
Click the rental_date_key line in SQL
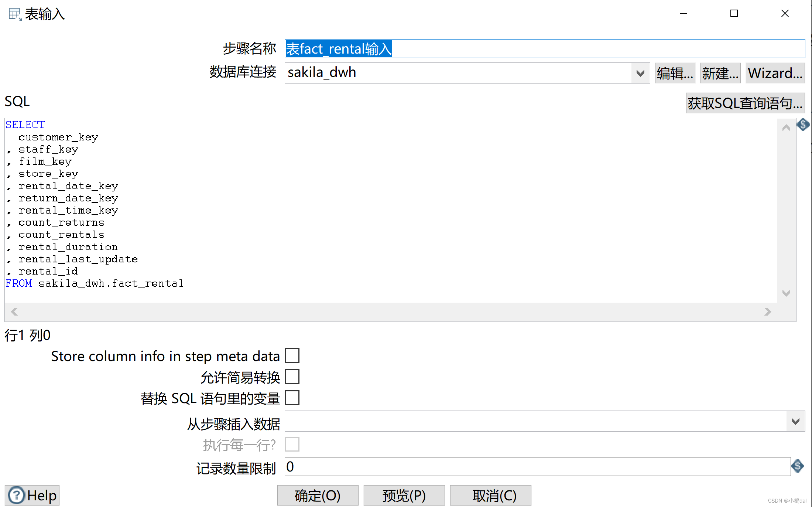coord(62,186)
